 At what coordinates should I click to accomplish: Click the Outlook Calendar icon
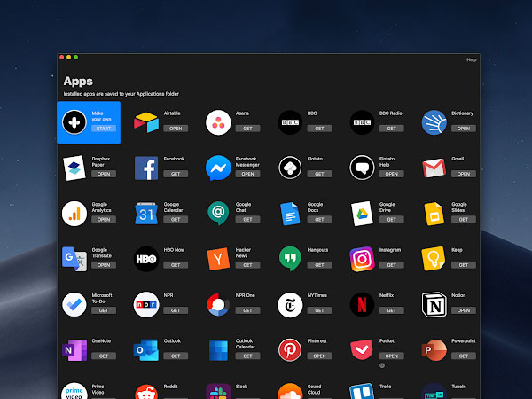(x=218, y=350)
